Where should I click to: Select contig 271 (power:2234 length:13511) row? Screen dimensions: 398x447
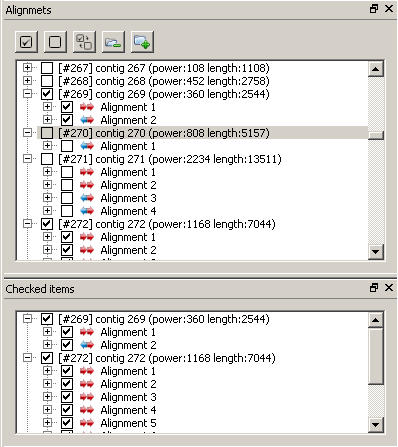coord(170,159)
